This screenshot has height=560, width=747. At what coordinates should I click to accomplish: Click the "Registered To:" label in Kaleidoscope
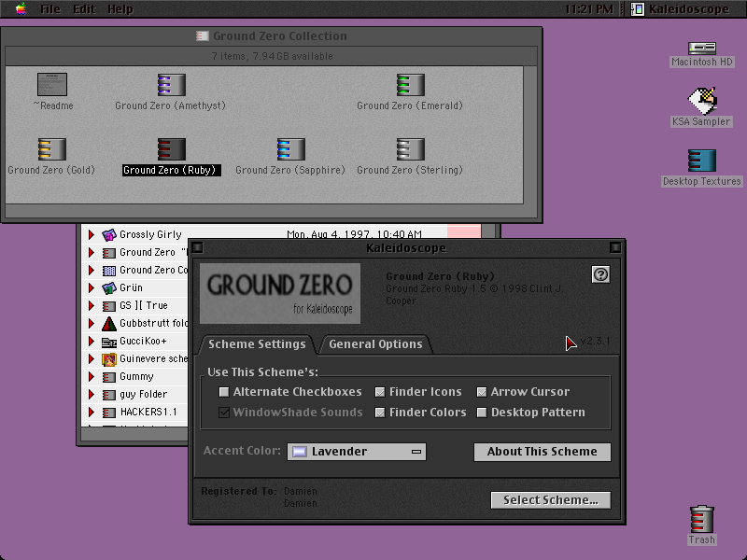coord(239,491)
